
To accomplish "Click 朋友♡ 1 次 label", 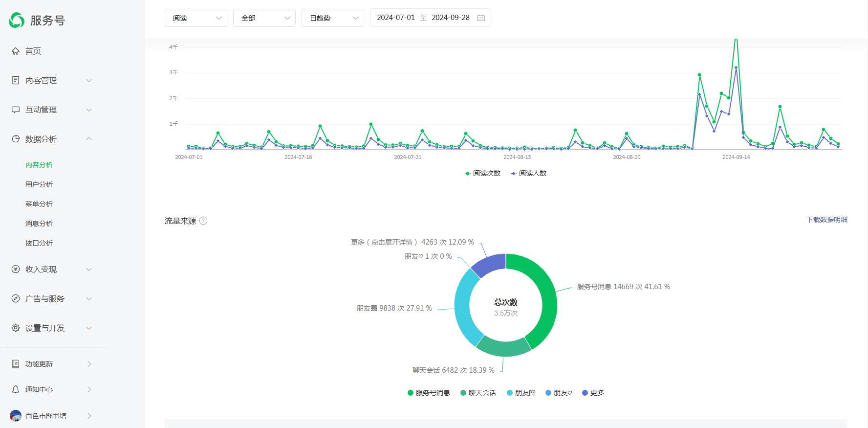I will point(428,256).
